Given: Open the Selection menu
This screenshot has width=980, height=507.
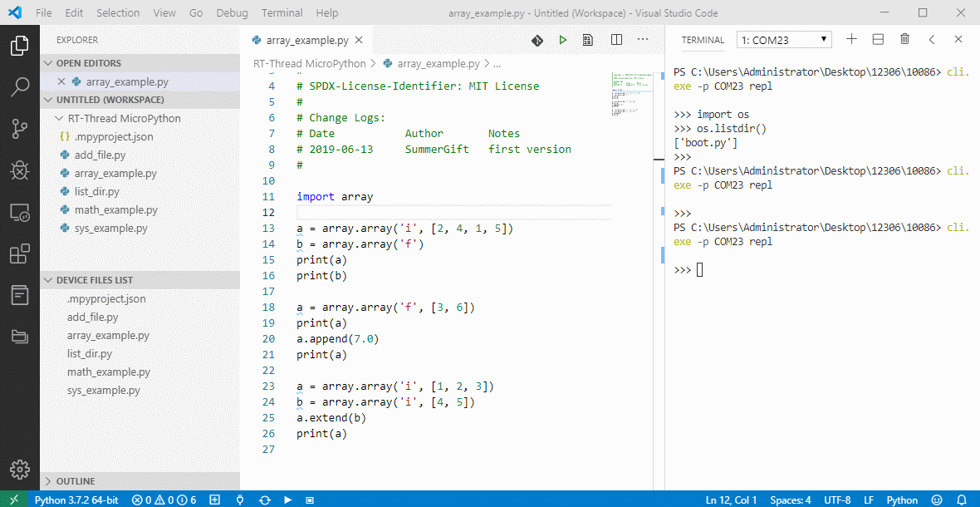Looking at the screenshot, I should (x=118, y=13).
